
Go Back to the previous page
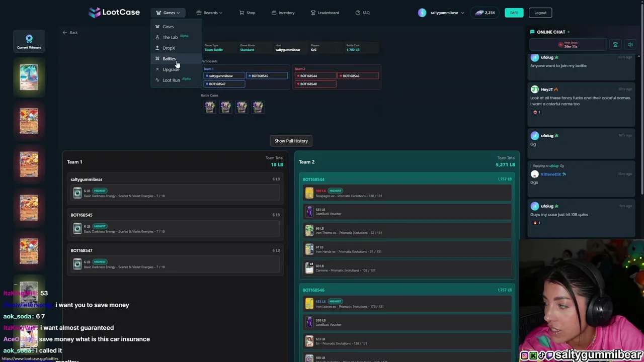pos(70,33)
